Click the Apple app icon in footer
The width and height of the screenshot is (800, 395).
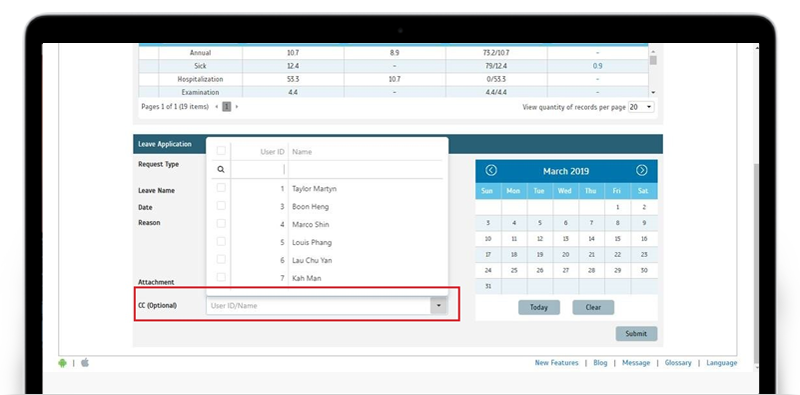(85, 362)
